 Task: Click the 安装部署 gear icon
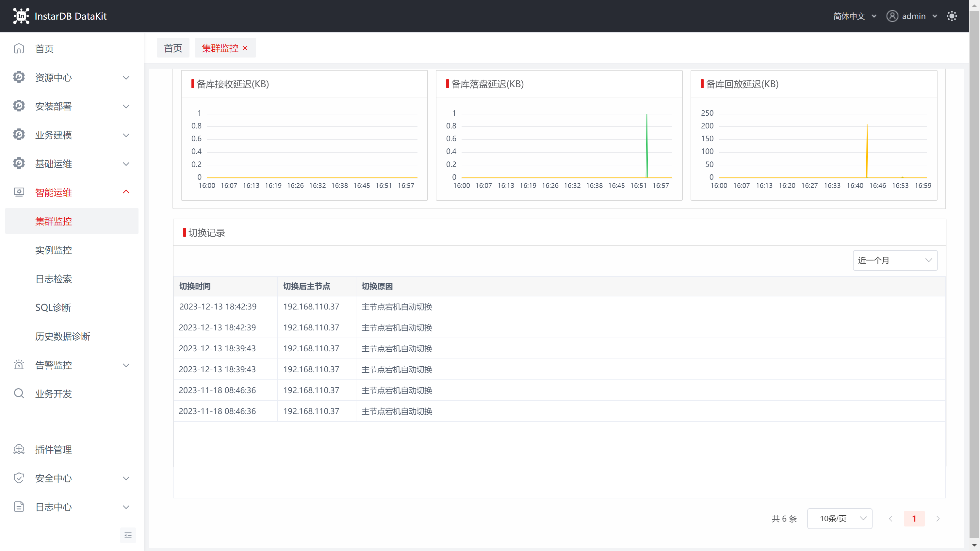click(x=19, y=106)
